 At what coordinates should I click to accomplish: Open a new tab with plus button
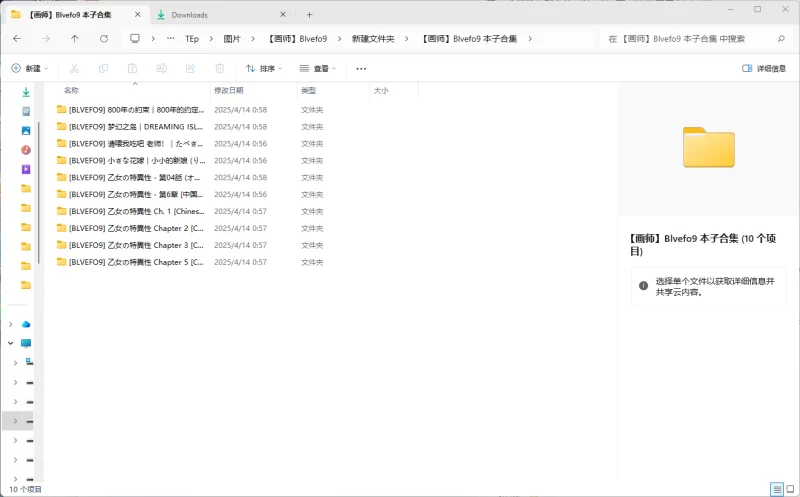click(309, 14)
